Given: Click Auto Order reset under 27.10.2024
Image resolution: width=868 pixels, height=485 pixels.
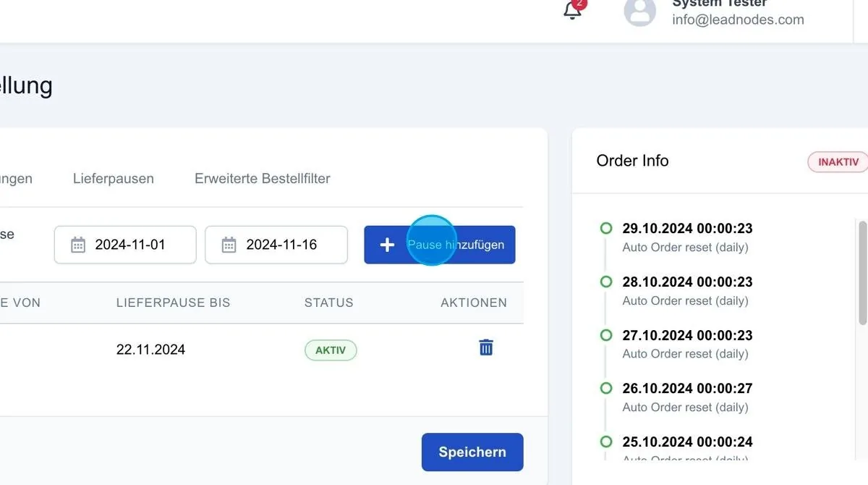Looking at the screenshot, I should tap(685, 354).
